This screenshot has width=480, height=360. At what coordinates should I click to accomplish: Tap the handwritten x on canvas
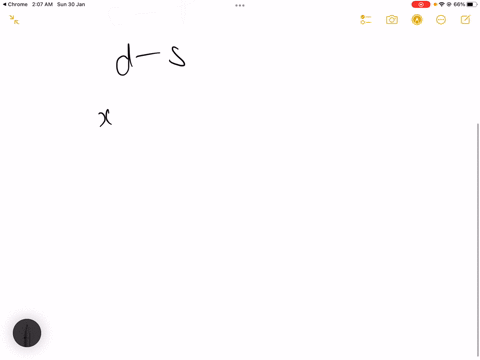point(105,118)
